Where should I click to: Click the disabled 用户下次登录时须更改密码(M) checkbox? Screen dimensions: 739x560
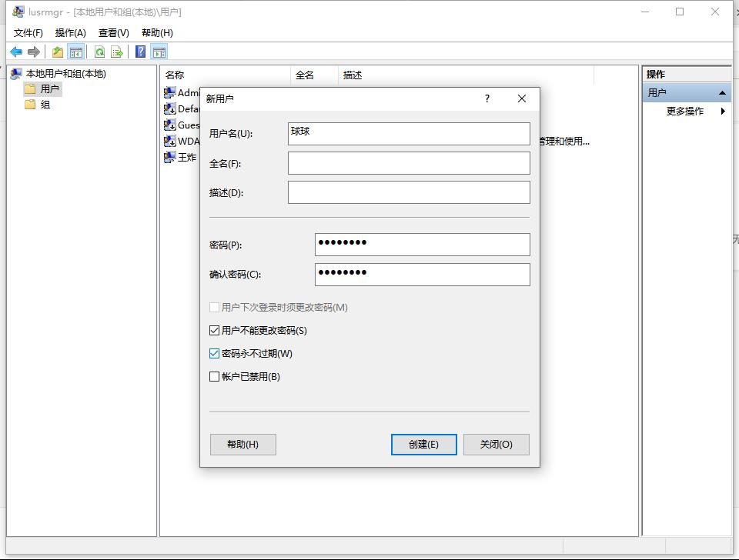(x=215, y=307)
